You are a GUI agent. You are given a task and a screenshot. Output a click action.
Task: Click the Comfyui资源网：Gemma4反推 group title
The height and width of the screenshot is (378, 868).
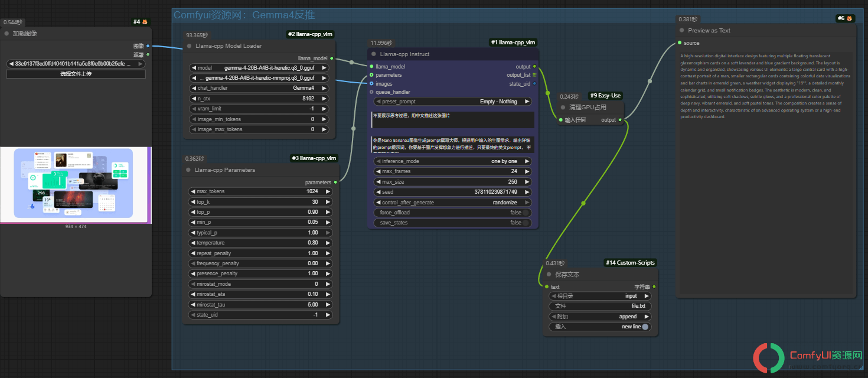(x=243, y=15)
